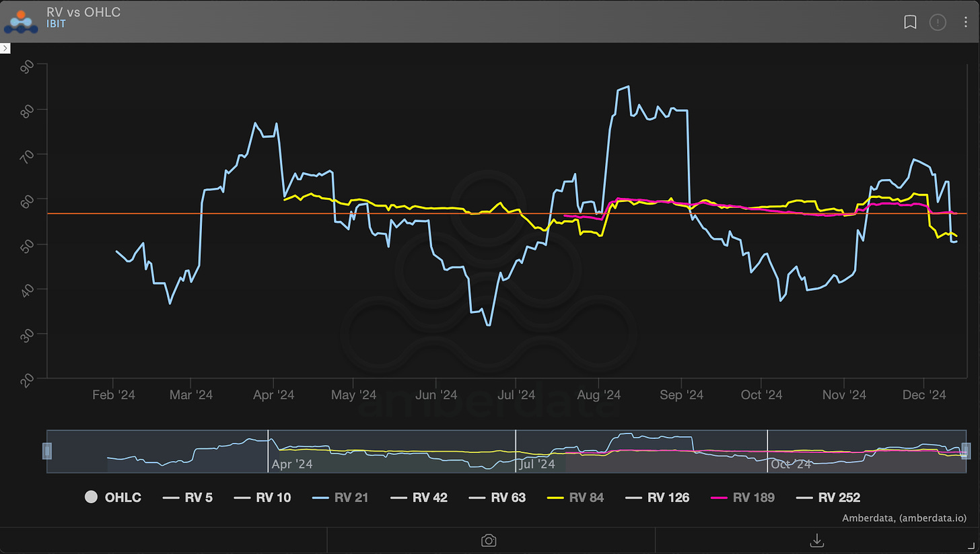Image resolution: width=980 pixels, height=554 pixels.
Task: Click the IBIT ticker subtitle
Action: point(57,24)
